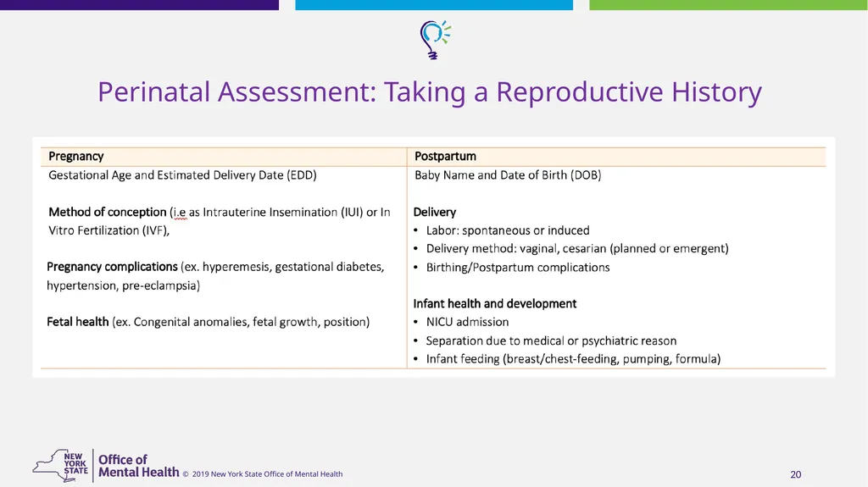The width and height of the screenshot is (868, 487).
Task: Select 'Gestational Age and Estimated Delivery Date (EDD)'
Action: (x=183, y=175)
